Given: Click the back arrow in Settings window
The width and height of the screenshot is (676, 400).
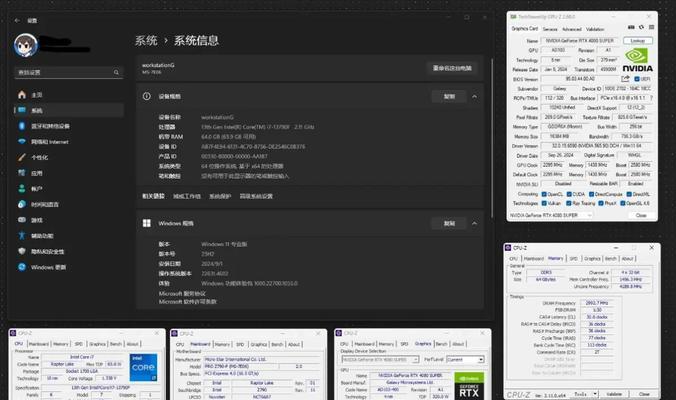Looking at the screenshot, I should [x=17, y=20].
